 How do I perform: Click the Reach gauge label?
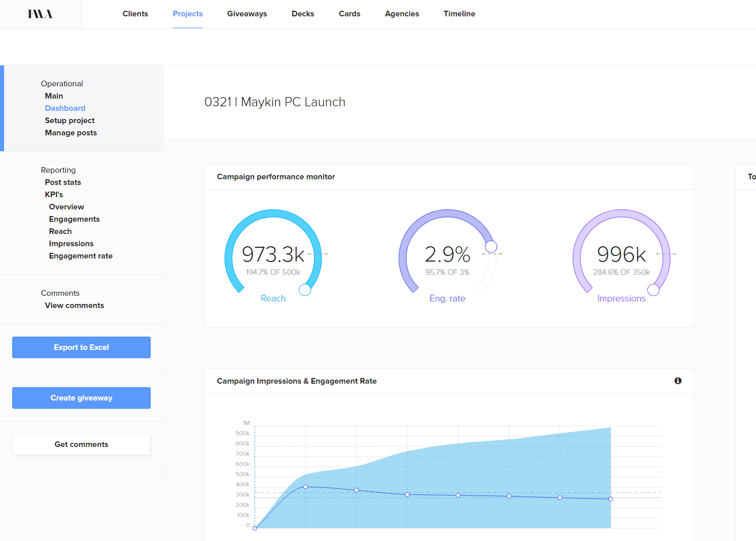(x=273, y=298)
